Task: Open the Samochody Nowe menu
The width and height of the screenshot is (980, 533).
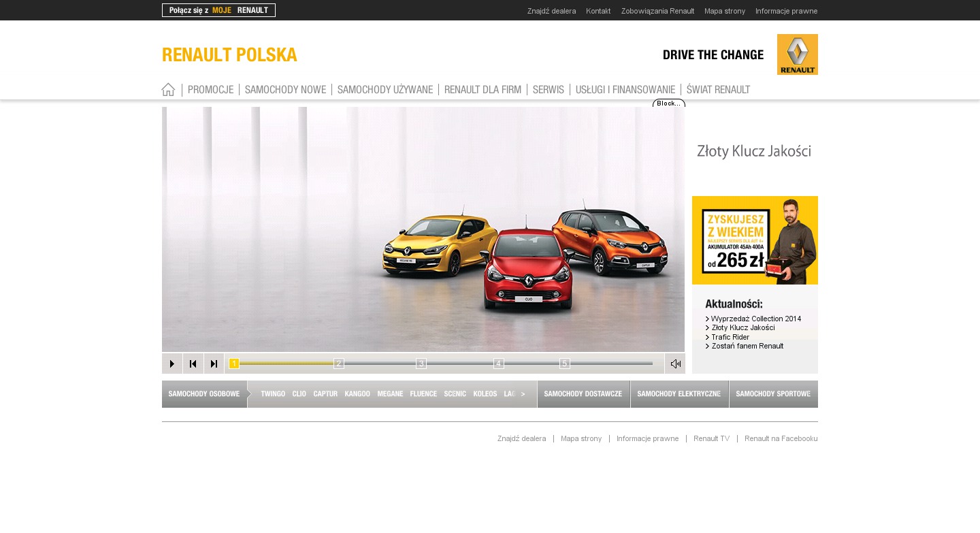Action: click(285, 90)
